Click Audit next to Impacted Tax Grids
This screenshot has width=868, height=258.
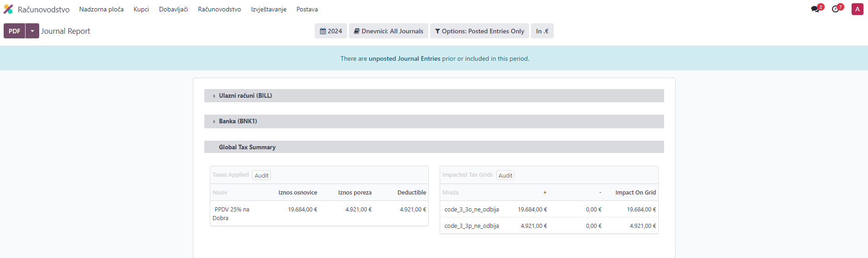coord(505,175)
